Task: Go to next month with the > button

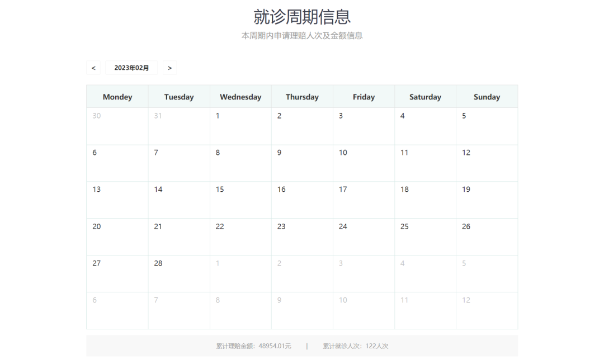Action: (169, 68)
